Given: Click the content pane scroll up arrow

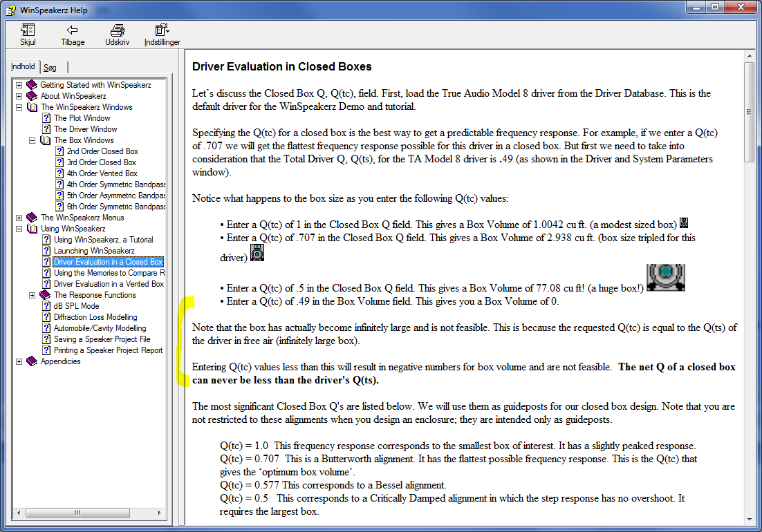Looking at the screenshot, I should pyautogui.click(x=749, y=56).
